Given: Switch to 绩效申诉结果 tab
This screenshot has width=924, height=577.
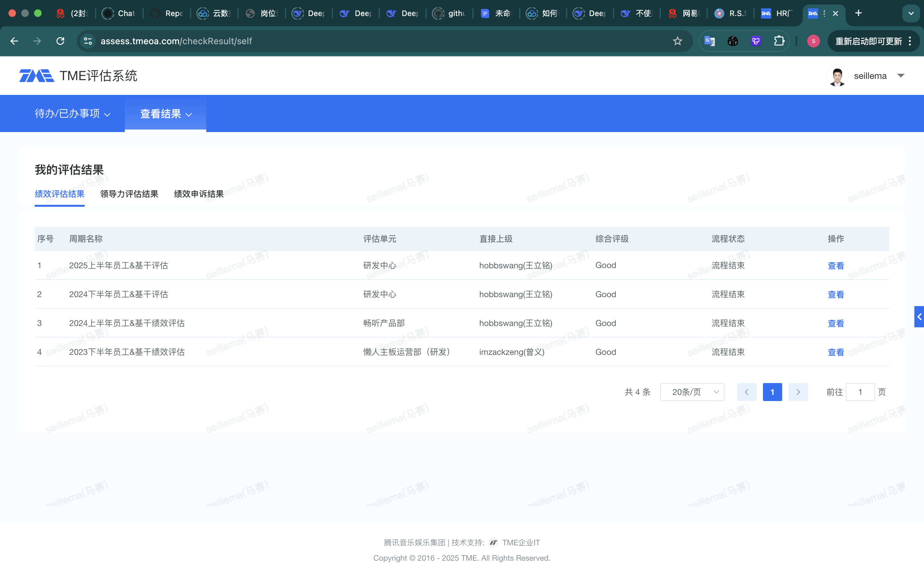Looking at the screenshot, I should point(199,194).
